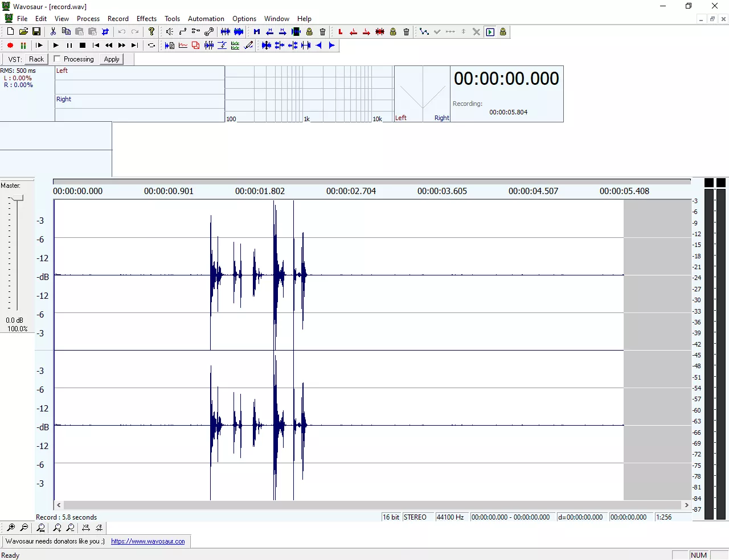
Task: Open a file using the folder icon
Action: pyautogui.click(x=23, y=32)
